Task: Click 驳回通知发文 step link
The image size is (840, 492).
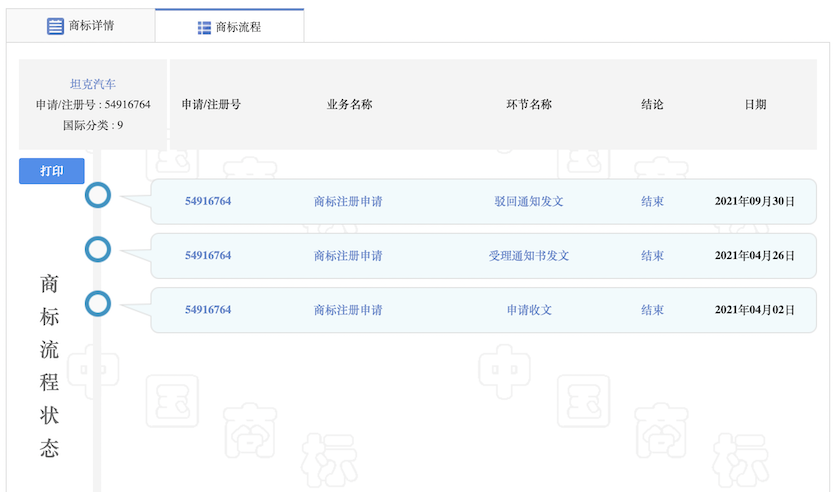Action: point(529,201)
